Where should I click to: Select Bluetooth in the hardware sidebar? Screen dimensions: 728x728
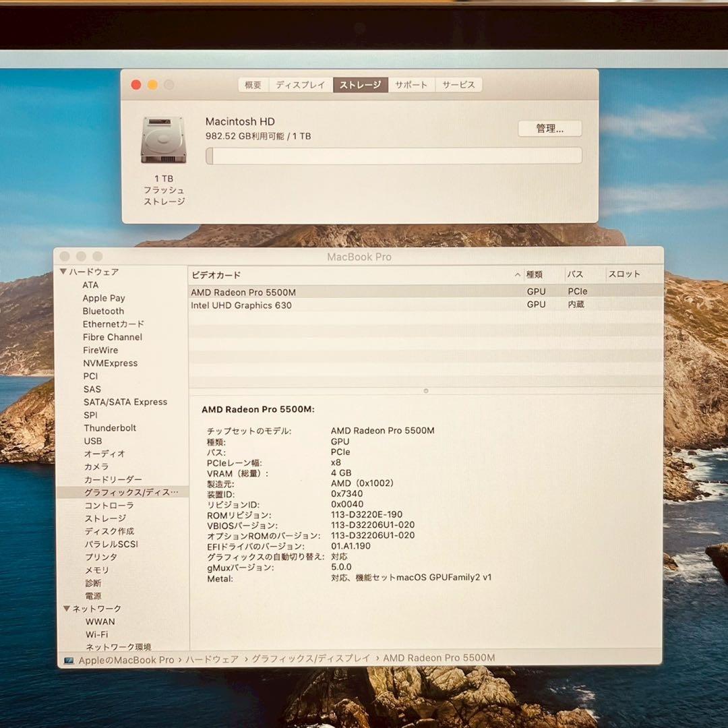tap(103, 311)
